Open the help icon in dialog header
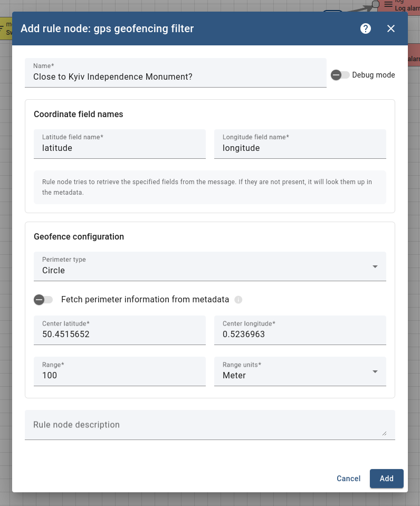The image size is (420, 506). pyautogui.click(x=366, y=28)
